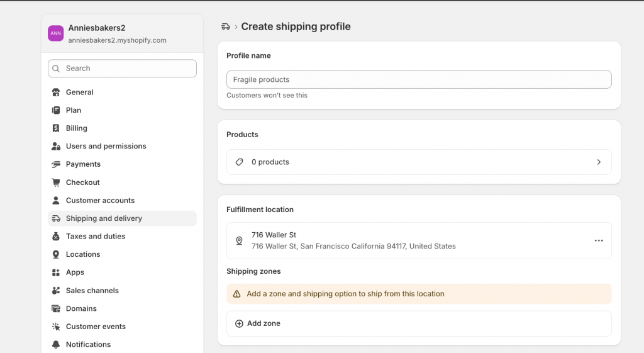The image size is (644, 353).
Task: Click the Plan icon in sidebar
Action: click(x=56, y=110)
